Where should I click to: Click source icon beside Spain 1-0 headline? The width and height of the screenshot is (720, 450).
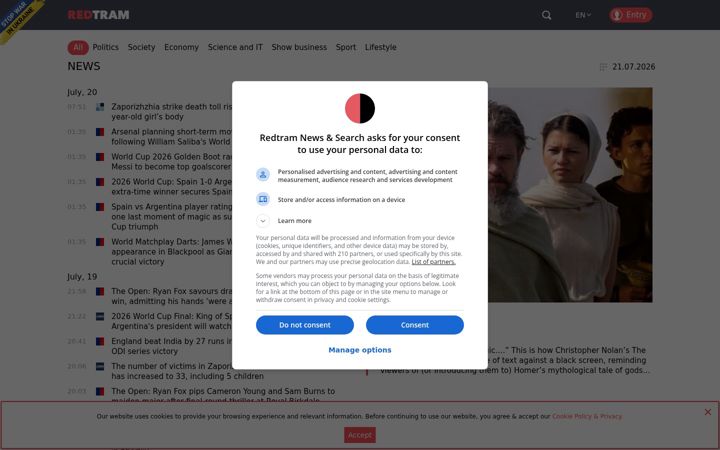point(100,182)
